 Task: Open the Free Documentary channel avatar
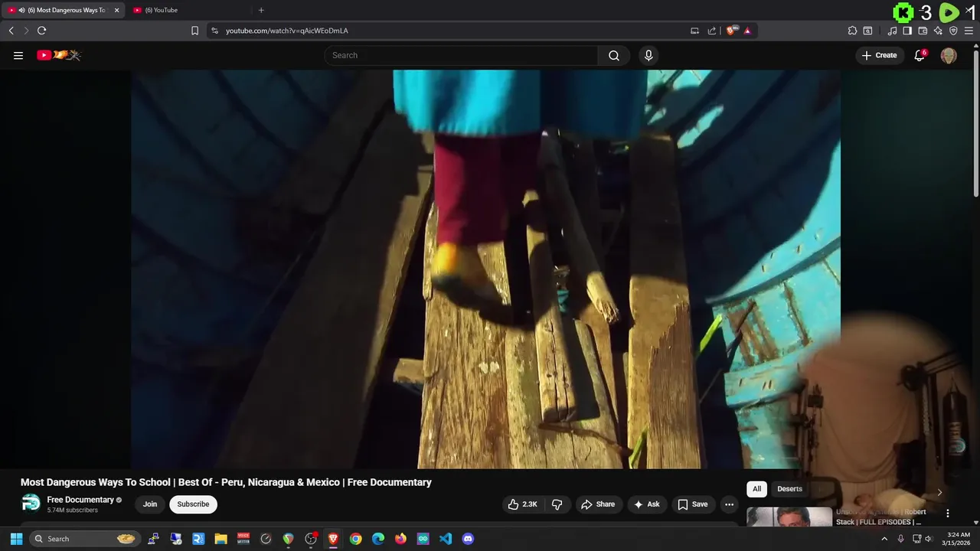click(31, 503)
